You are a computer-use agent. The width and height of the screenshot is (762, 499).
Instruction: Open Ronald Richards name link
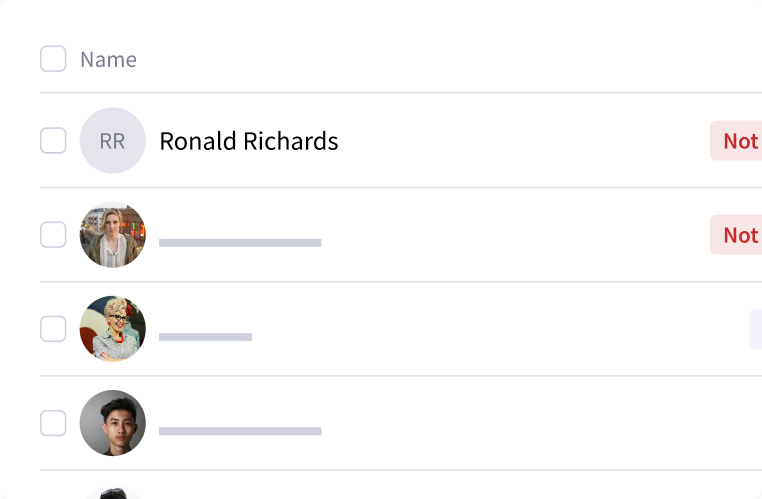click(248, 141)
